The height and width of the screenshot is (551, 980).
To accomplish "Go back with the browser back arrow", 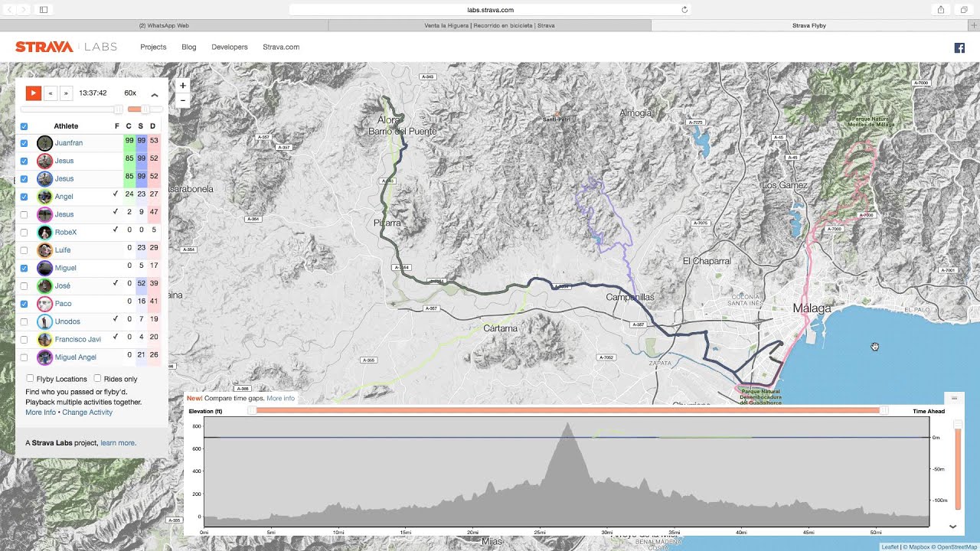I will coord(8,9).
